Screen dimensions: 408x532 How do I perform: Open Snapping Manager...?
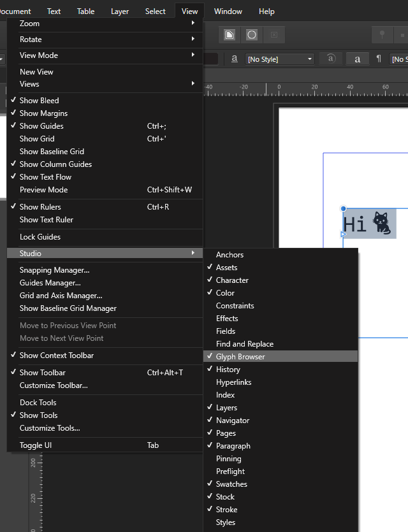[105, 270]
